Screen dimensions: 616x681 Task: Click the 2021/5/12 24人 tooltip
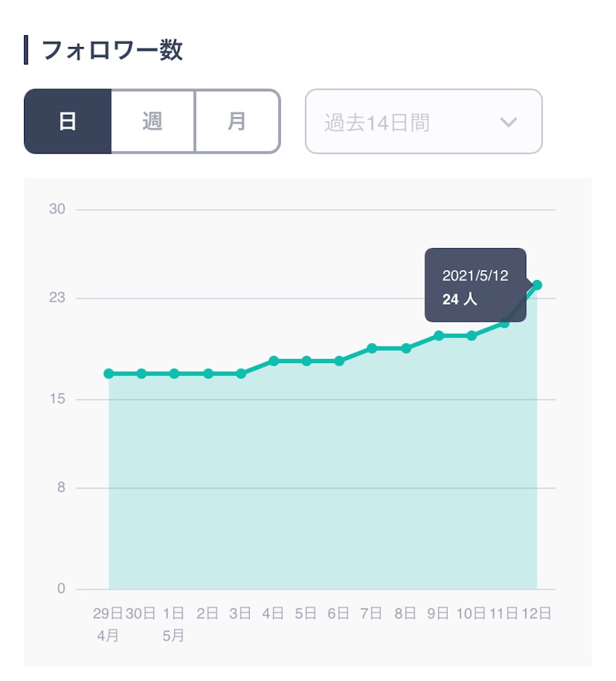(475, 285)
